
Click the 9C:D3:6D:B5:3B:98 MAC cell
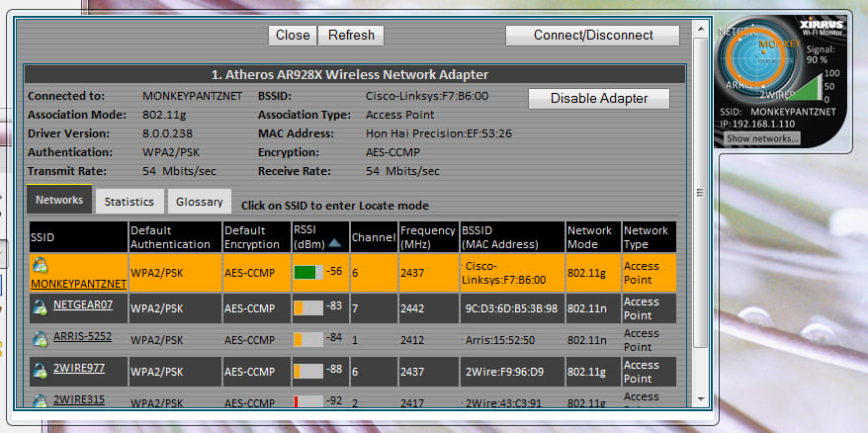coord(512,308)
